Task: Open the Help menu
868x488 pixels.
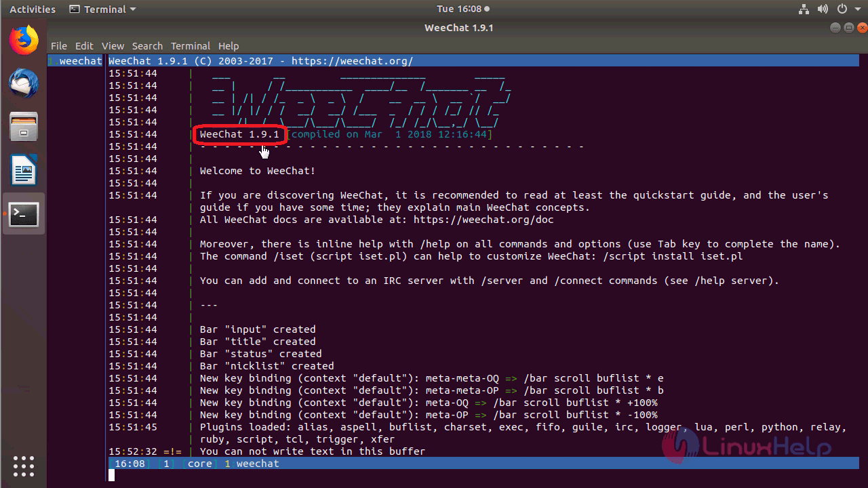Action: [229, 46]
